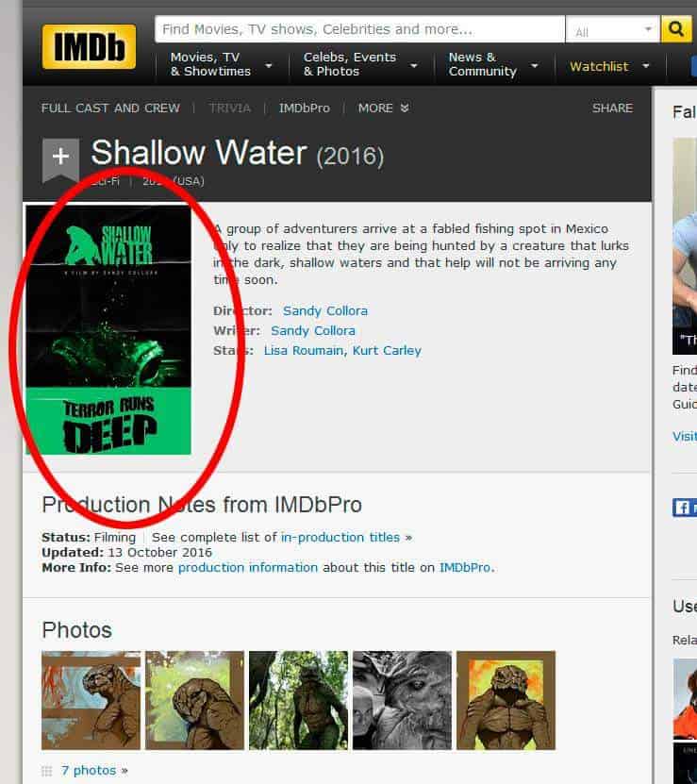Click the yellow search magnifier button

(675, 29)
